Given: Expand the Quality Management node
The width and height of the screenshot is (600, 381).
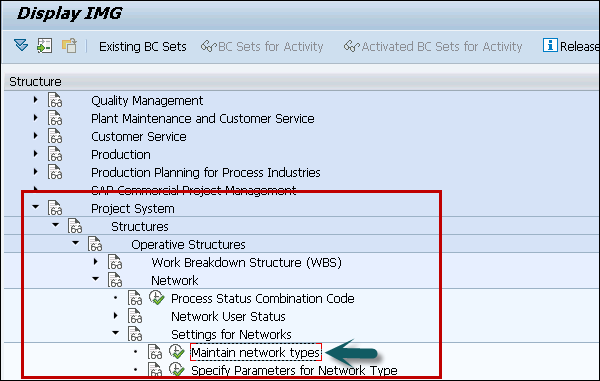Looking at the screenshot, I should point(36,100).
